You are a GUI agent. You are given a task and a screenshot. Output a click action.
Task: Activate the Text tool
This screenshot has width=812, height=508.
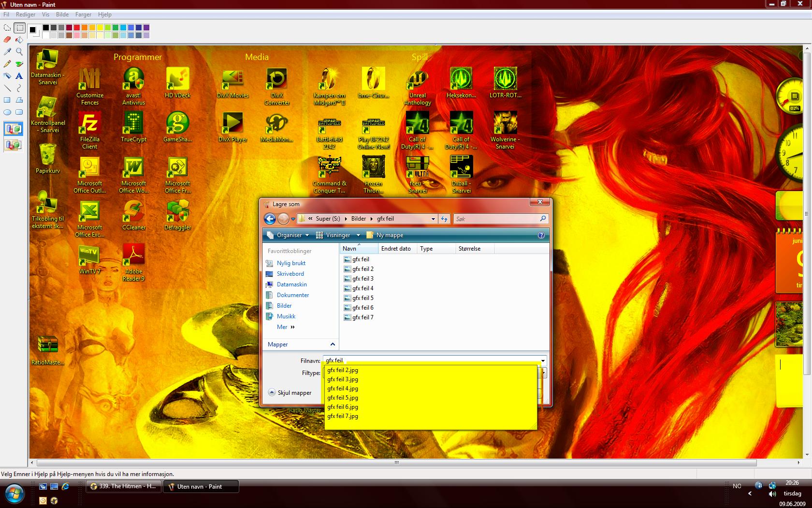(19, 76)
